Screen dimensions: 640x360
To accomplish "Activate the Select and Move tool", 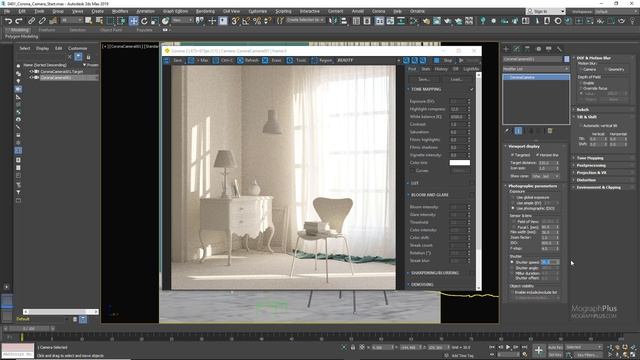I will point(133,21).
